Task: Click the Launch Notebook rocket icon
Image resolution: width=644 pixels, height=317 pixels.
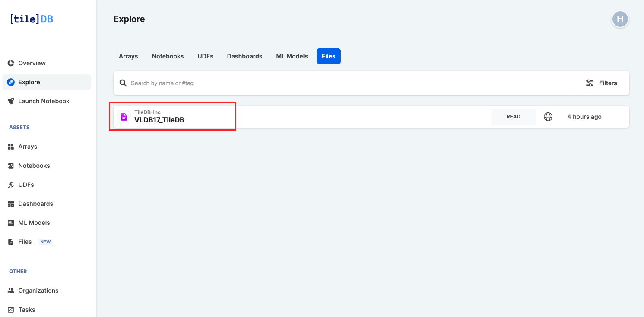Action: tap(11, 101)
